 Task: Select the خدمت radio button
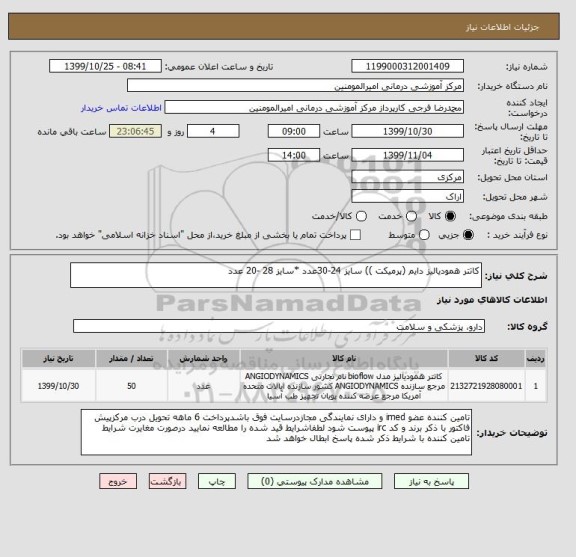(x=411, y=216)
